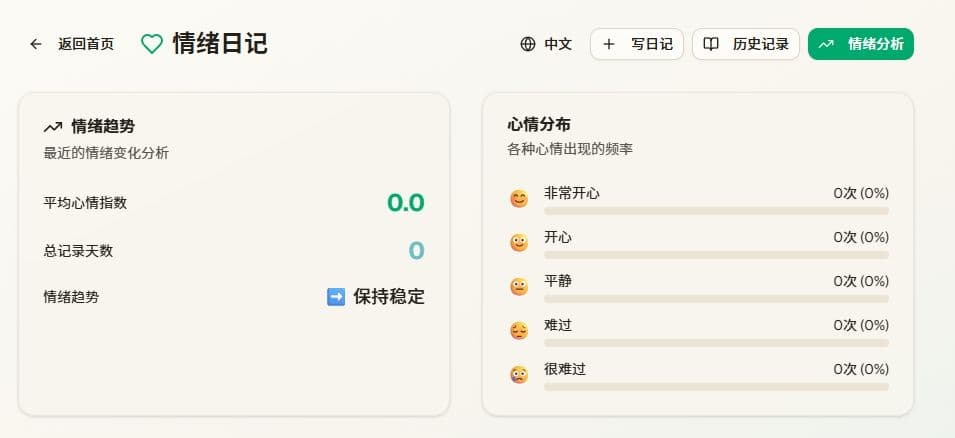Click the green heart logo icon
Viewport: 955px width, 438px height.
click(151, 44)
